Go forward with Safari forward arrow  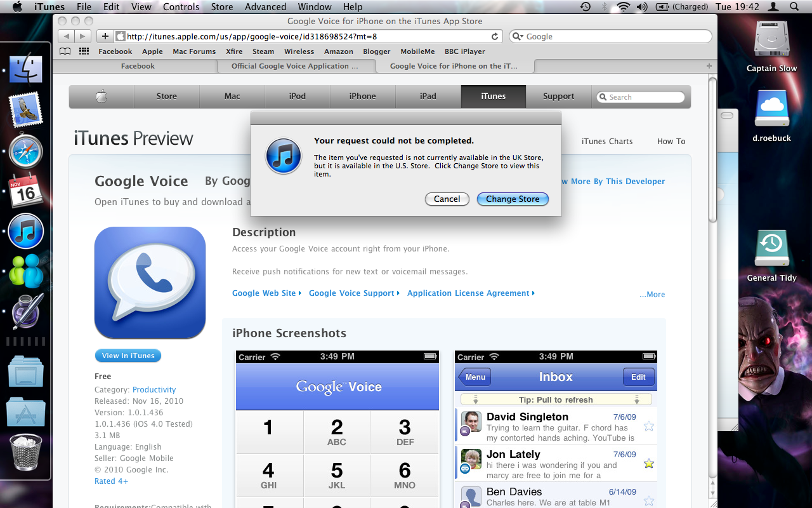tap(84, 36)
